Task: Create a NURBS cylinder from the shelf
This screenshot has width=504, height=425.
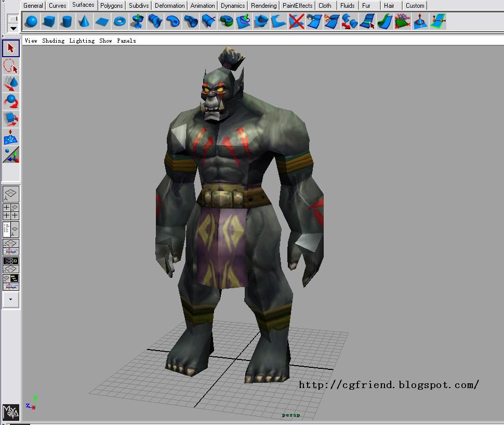Action: pos(67,21)
